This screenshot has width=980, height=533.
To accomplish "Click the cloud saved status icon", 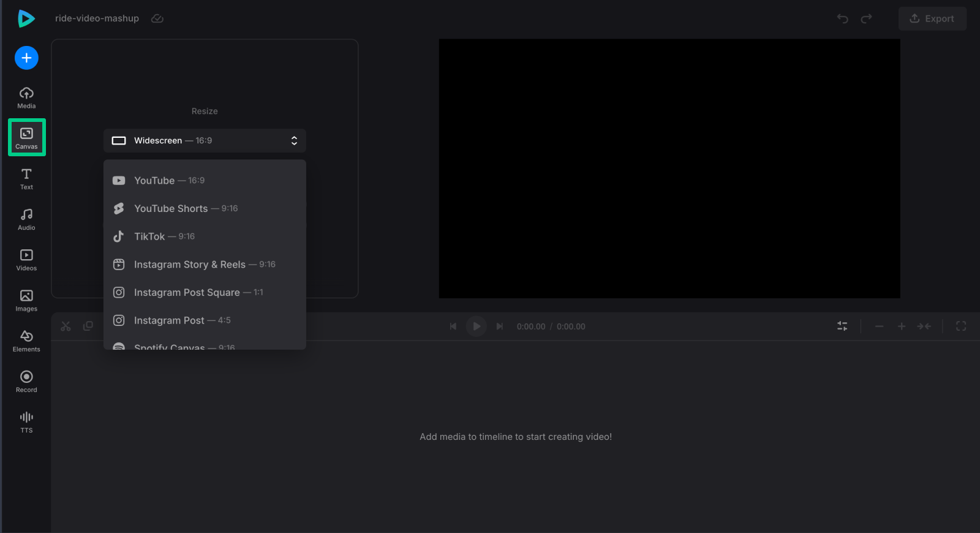I will point(157,18).
